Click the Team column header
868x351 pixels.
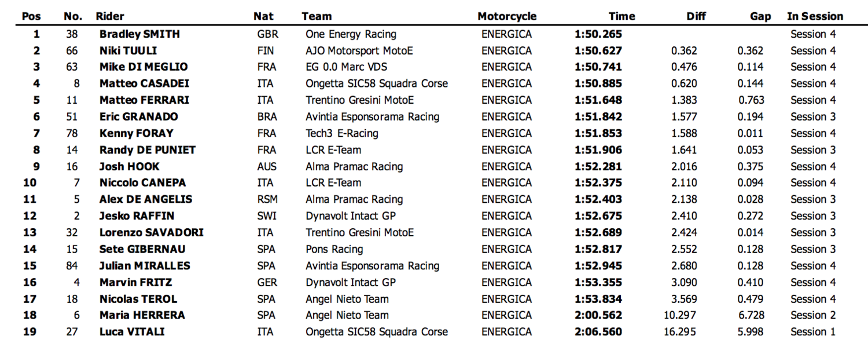point(317,16)
